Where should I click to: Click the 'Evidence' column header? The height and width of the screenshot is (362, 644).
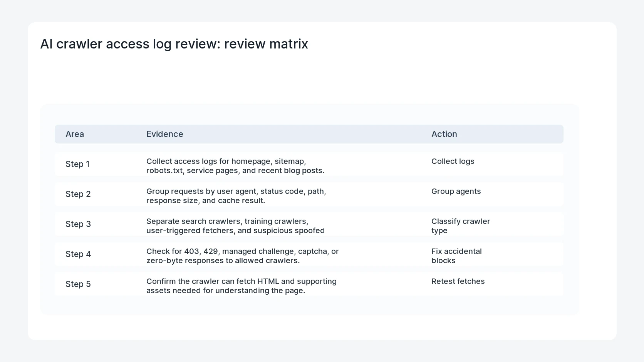[x=165, y=134]
